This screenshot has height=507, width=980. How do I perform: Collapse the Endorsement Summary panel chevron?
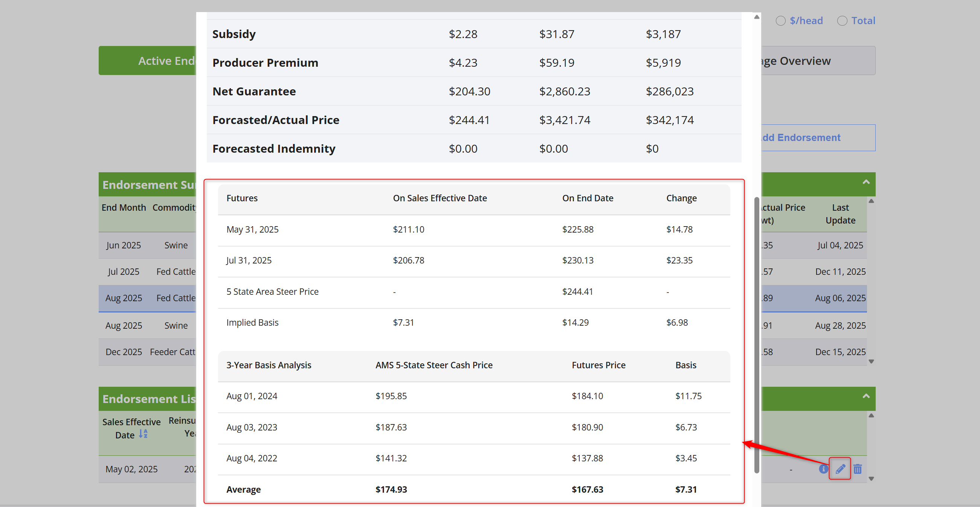click(x=866, y=182)
